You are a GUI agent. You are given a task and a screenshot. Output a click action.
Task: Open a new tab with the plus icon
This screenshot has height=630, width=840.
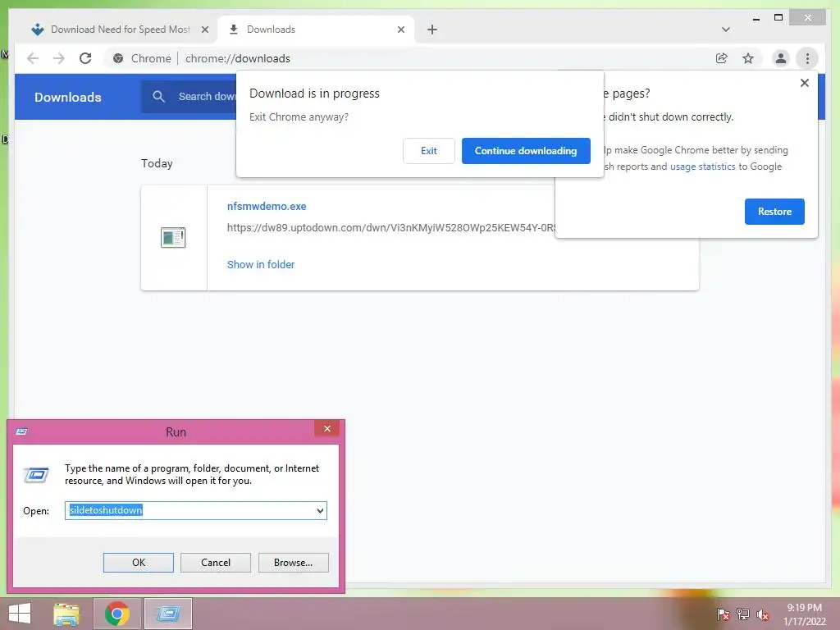(x=432, y=30)
